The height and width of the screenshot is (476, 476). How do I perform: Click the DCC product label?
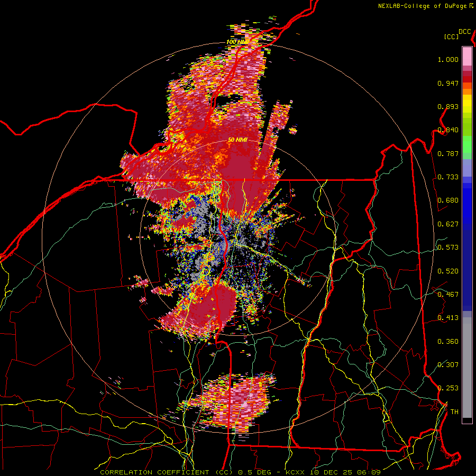point(465,32)
